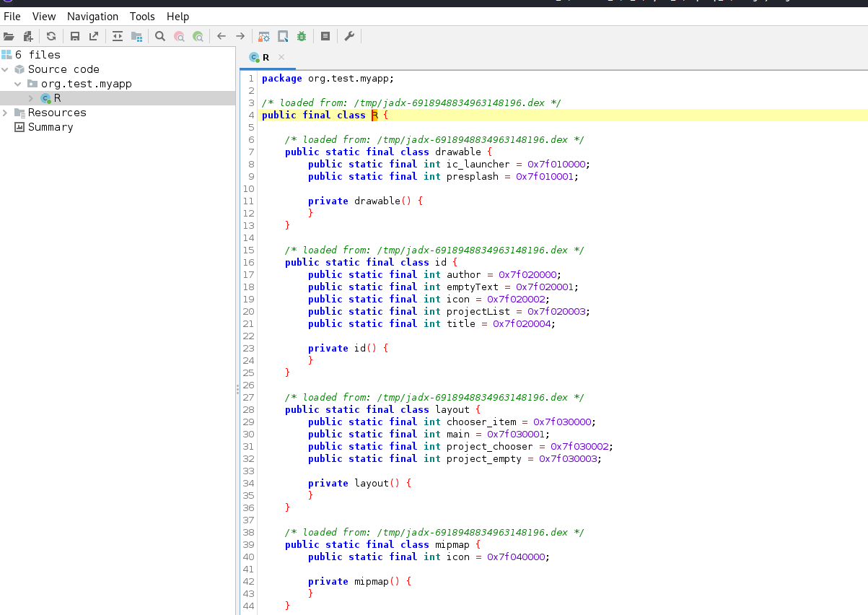The width and height of the screenshot is (868, 615).
Task: Click the Open file folder icon
Action: pyautogui.click(x=9, y=36)
